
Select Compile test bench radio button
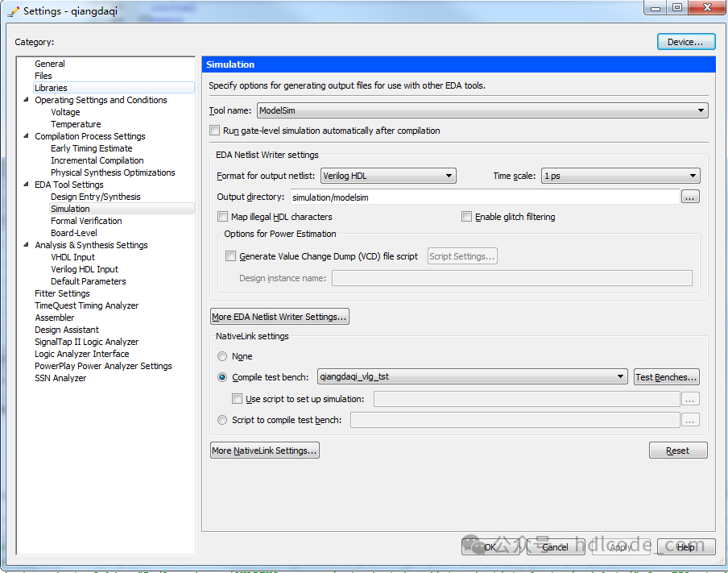coord(222,377)
